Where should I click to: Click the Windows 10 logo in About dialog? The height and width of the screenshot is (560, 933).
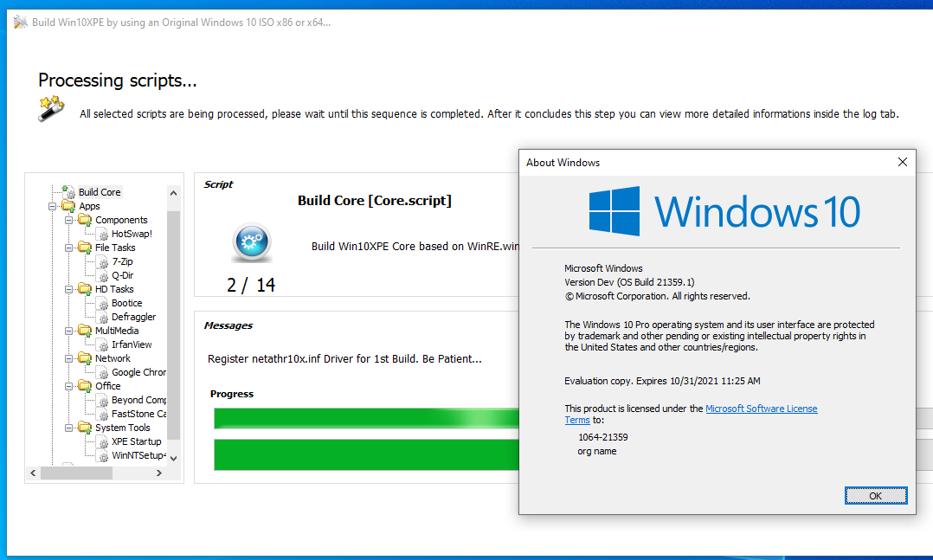(724, 211)
